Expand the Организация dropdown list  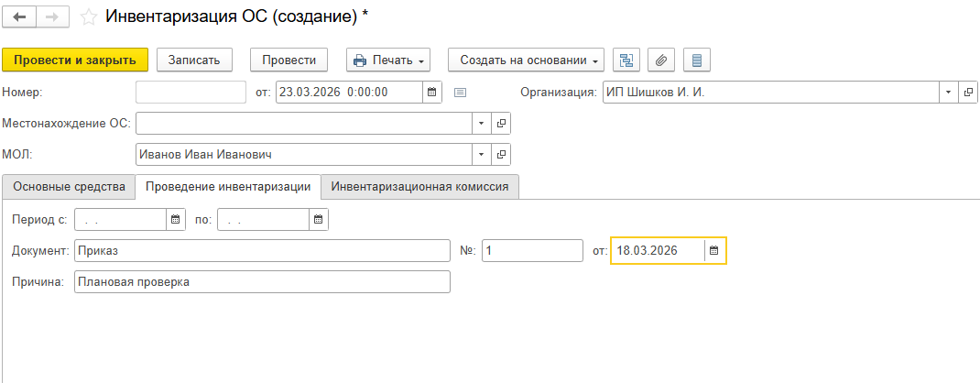[x=947, y=92]
